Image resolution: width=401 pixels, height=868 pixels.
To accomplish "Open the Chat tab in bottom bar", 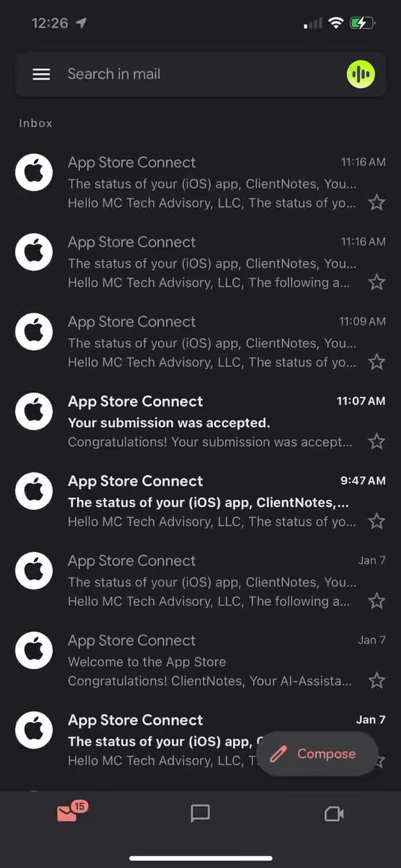I will [x=200, y=814].
